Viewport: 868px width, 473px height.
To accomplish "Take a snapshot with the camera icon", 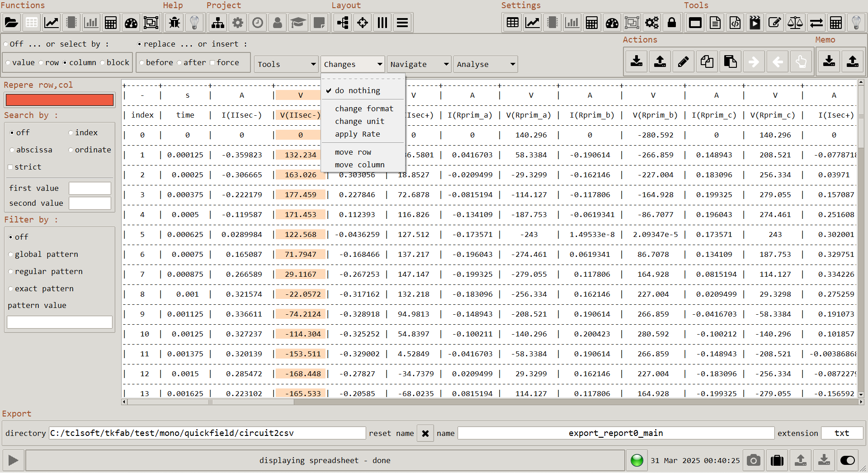I will [754, 460].
